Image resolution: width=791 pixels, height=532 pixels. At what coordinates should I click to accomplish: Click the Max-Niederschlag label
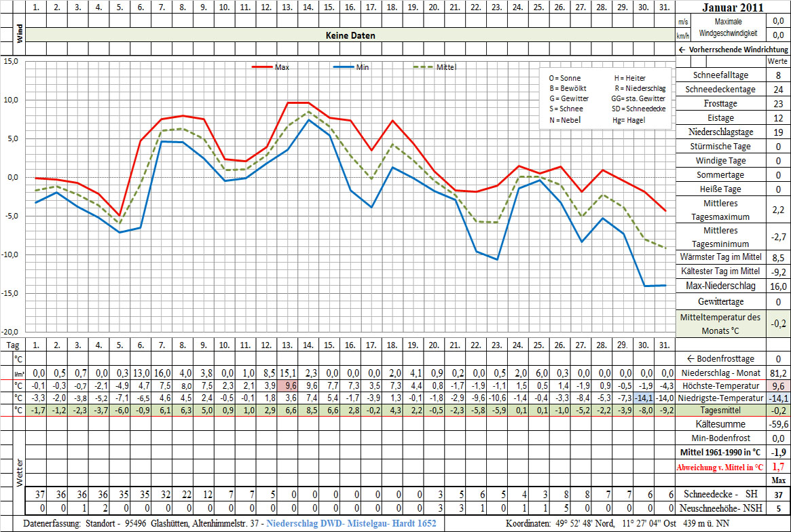[x=720, y=286]
